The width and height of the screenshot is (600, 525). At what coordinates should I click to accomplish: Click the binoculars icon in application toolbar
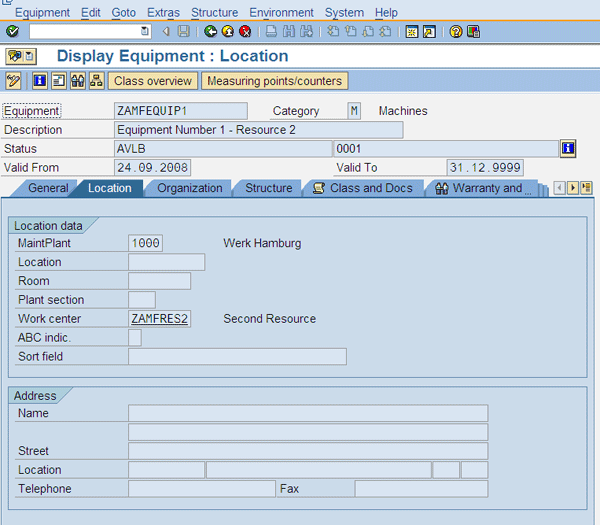[x=77, y=81]
